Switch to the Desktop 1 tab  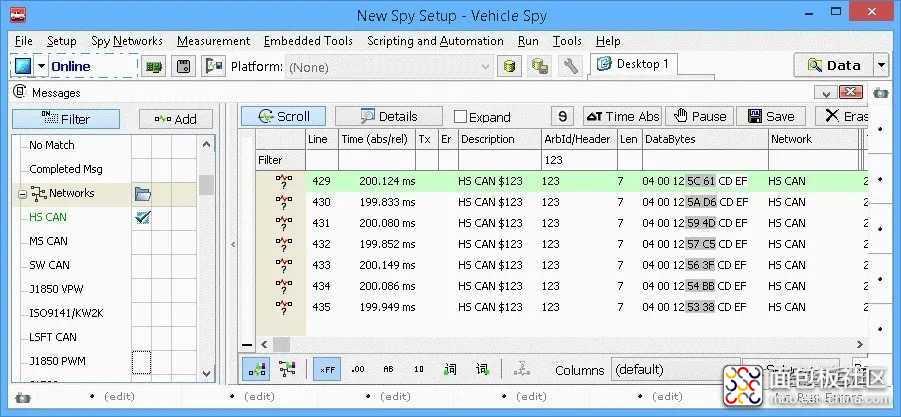pos(634,64)
